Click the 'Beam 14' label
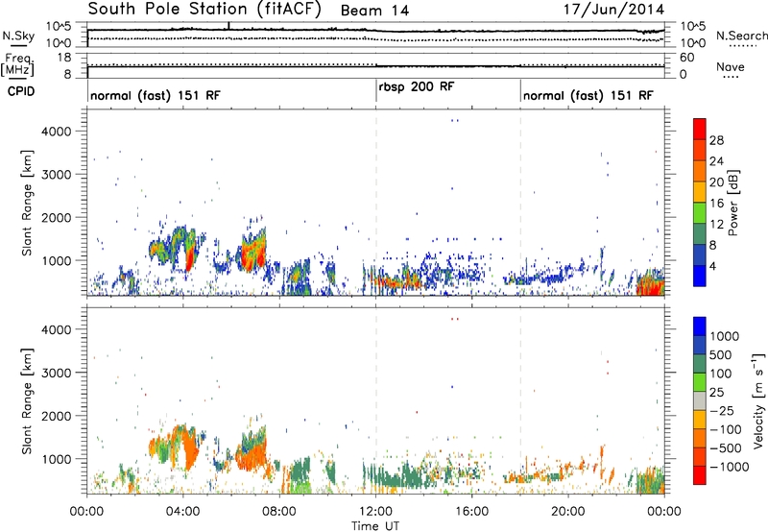 tap(374, 11)
